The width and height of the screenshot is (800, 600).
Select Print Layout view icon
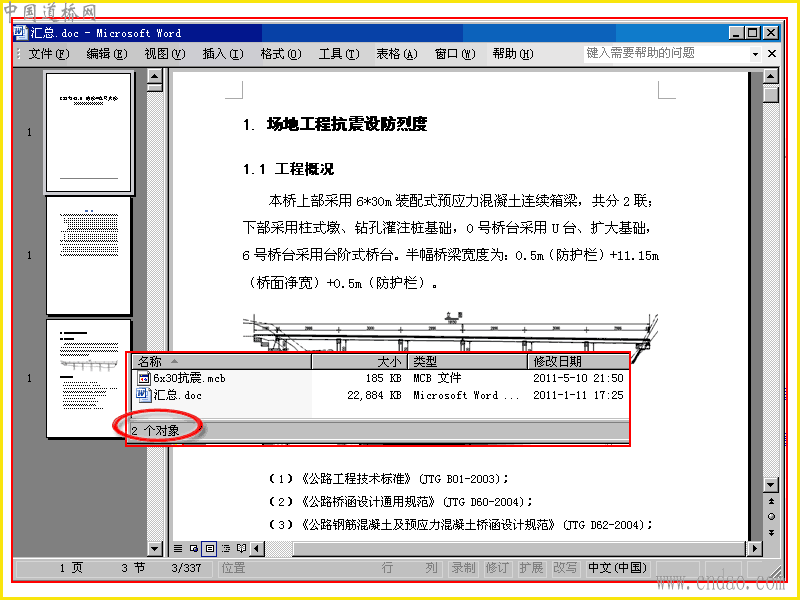point(210,548)
